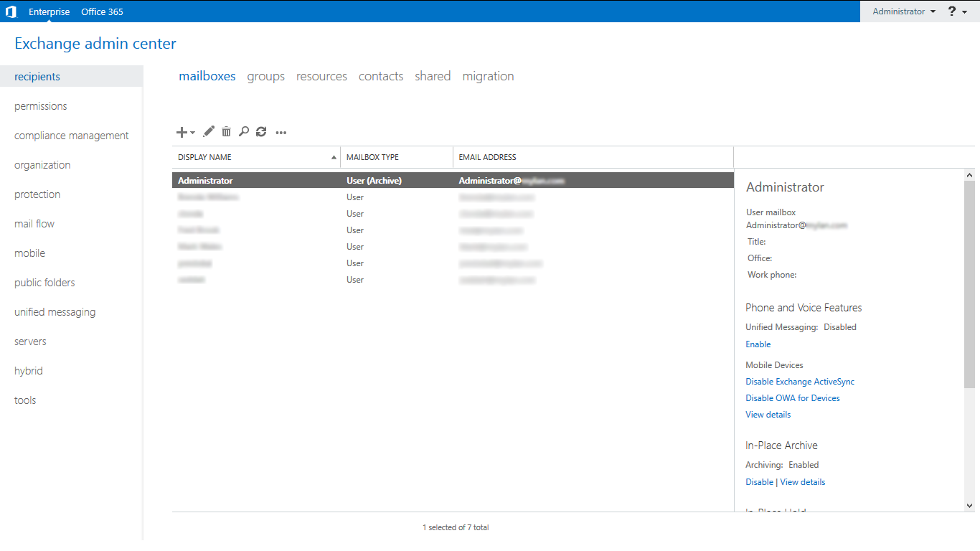Click the Office logo icon

[x=11, y=11]
